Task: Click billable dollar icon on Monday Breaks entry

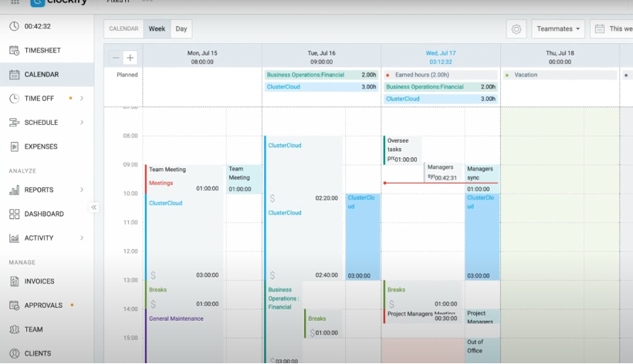Action: click(x=153, y=304)
